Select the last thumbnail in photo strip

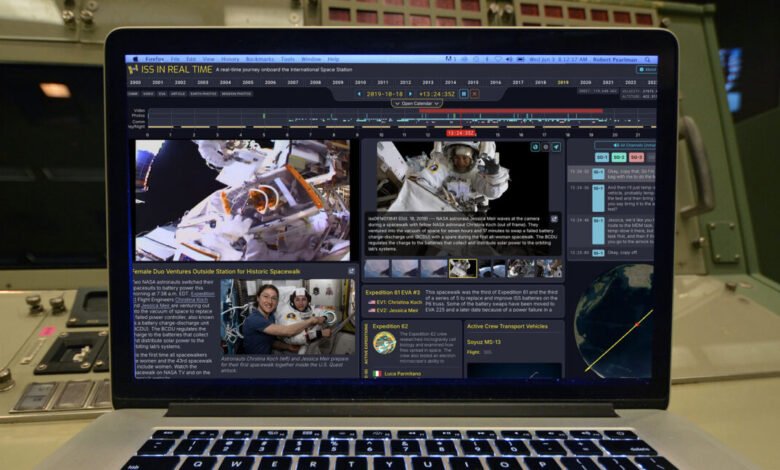[x=549, y=269]
